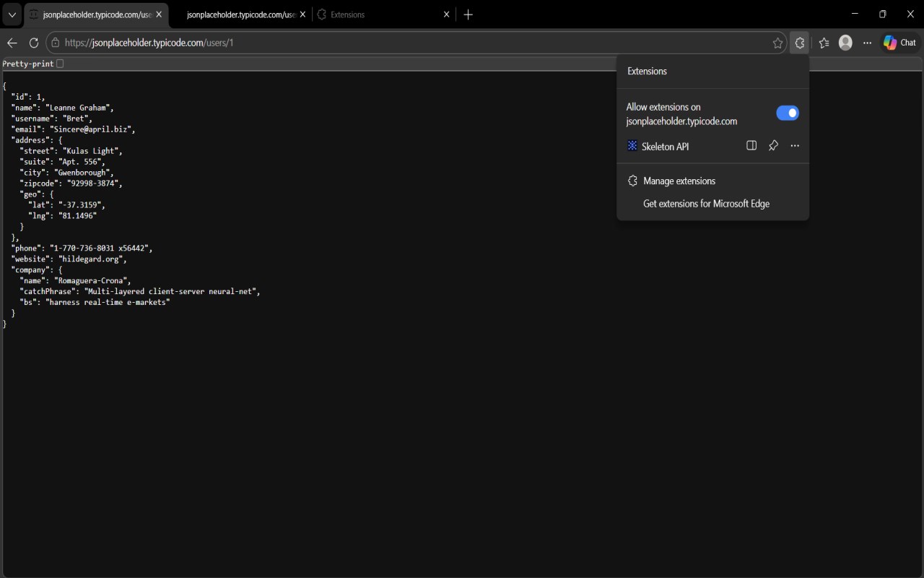Minimize the browser window
This screenshot has height=578, width=924.
pos(855,14)
